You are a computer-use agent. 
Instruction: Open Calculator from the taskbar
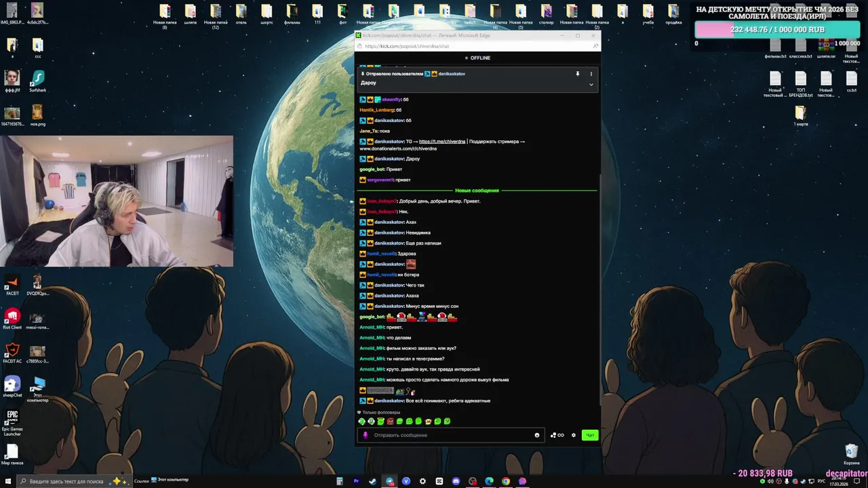(x=340, y=481)
